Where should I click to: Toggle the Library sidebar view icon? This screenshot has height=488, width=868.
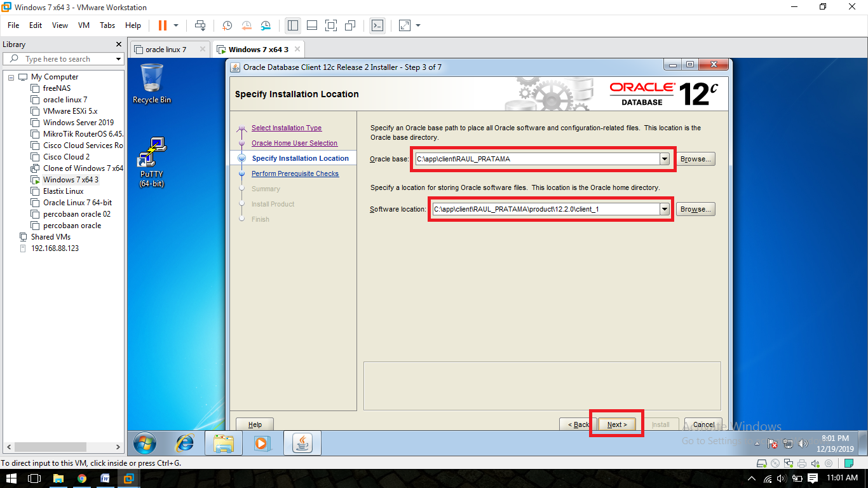pyautogui.click(x=293, y=25)
